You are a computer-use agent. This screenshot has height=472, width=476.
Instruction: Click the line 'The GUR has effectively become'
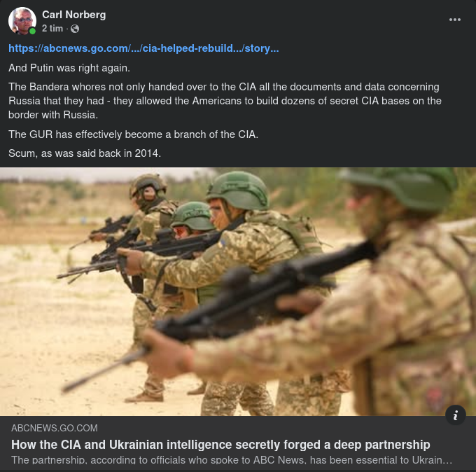[133, 134]
